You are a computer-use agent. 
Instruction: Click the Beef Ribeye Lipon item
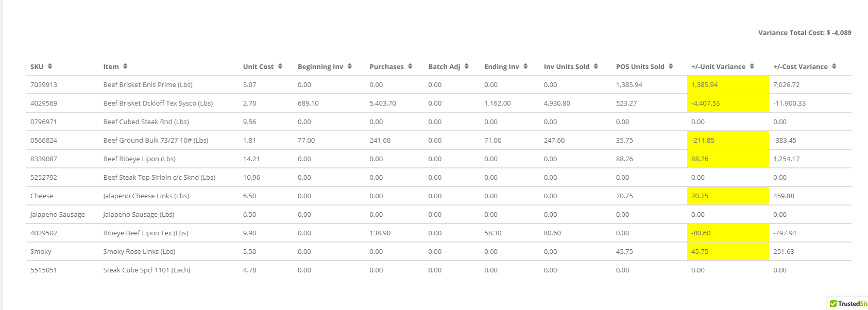pos(140,159)
